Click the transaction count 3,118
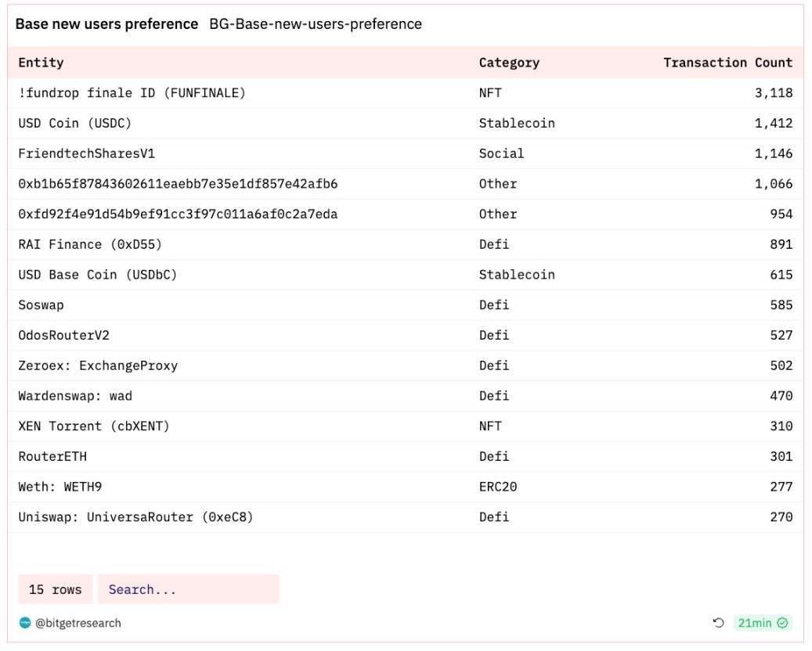This screenshot has height=651, width=812. [x=774, y=92]
